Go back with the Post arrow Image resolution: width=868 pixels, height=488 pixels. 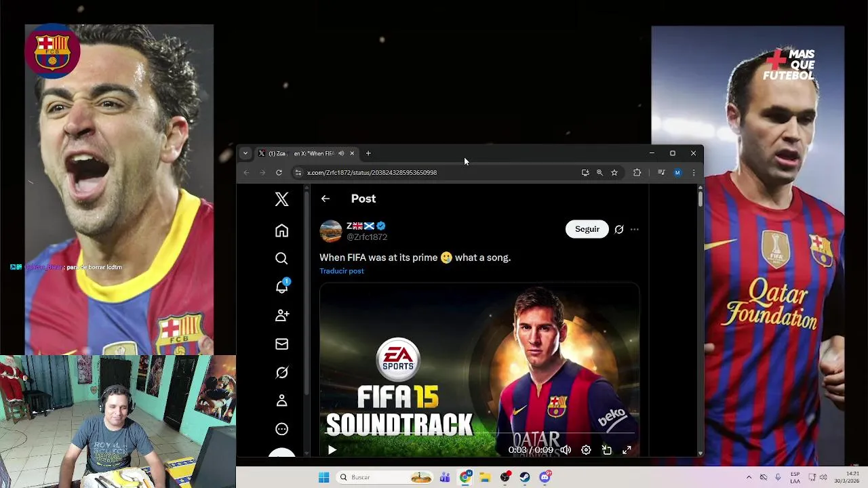325,199
